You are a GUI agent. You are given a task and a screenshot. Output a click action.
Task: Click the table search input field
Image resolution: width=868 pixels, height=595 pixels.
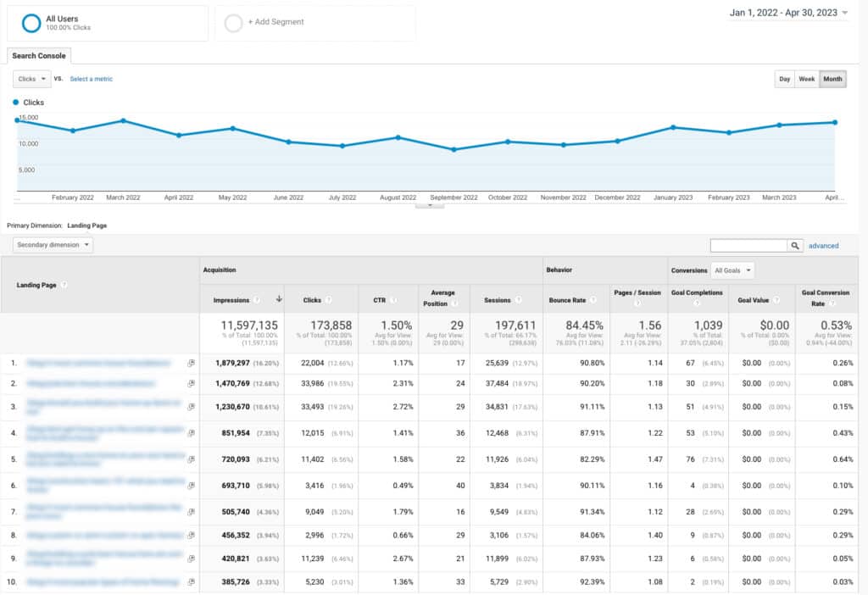tap(748, 246)
